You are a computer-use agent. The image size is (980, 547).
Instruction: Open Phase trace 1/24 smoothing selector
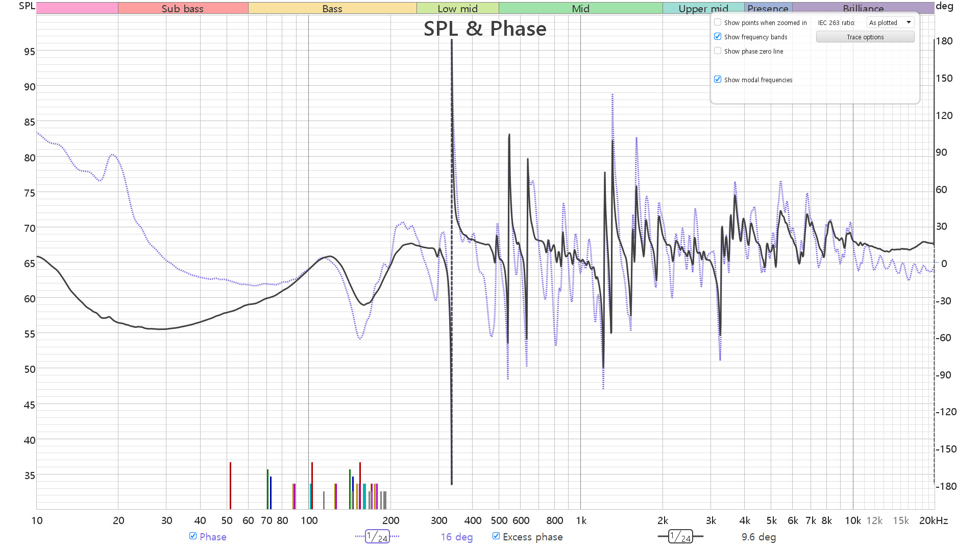click(377, 537)
